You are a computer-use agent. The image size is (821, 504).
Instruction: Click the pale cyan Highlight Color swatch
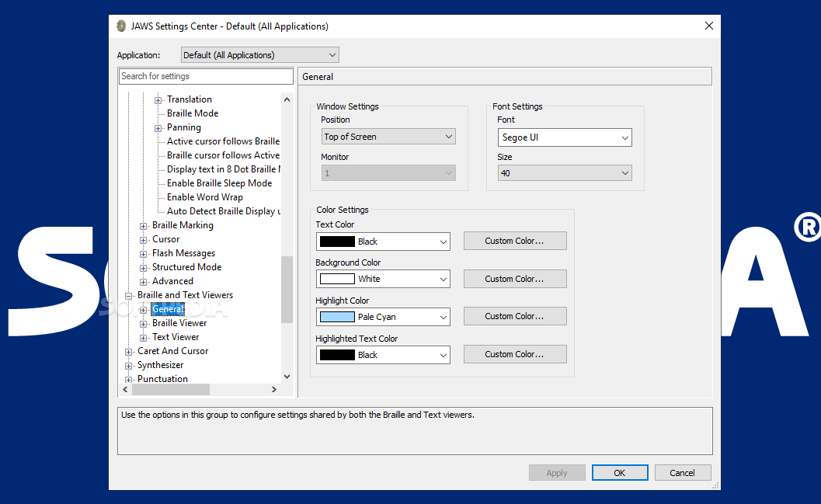pos(337,317)
